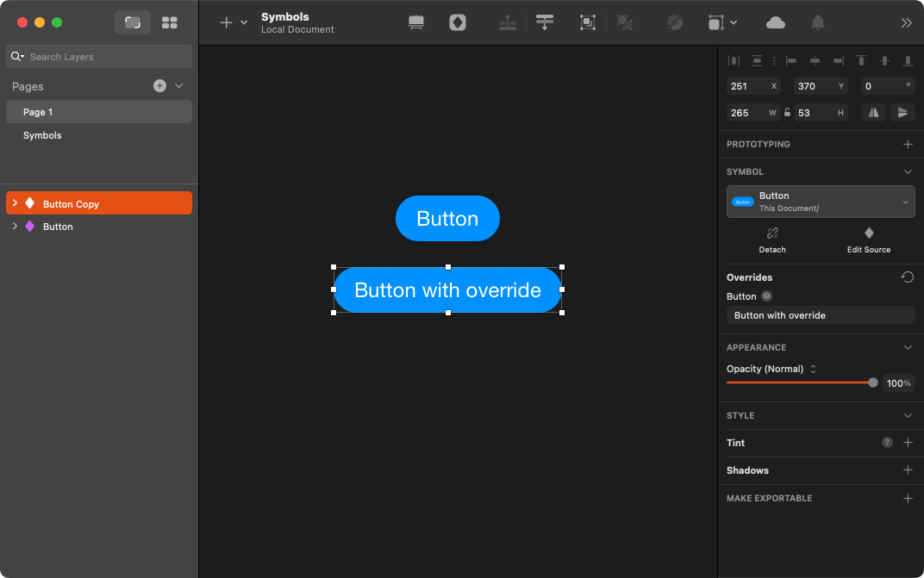
Task: Click Detach button
Action: coord(772,240)
